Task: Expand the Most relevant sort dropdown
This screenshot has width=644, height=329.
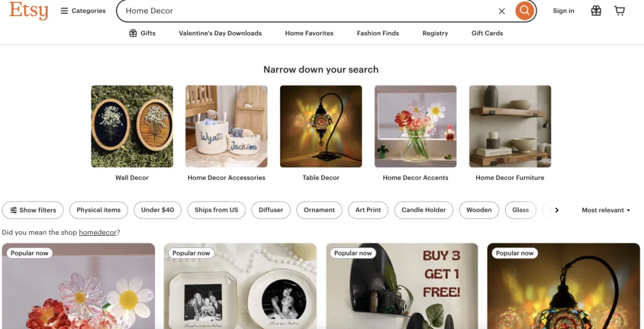Action: click(x=606, y=210)
